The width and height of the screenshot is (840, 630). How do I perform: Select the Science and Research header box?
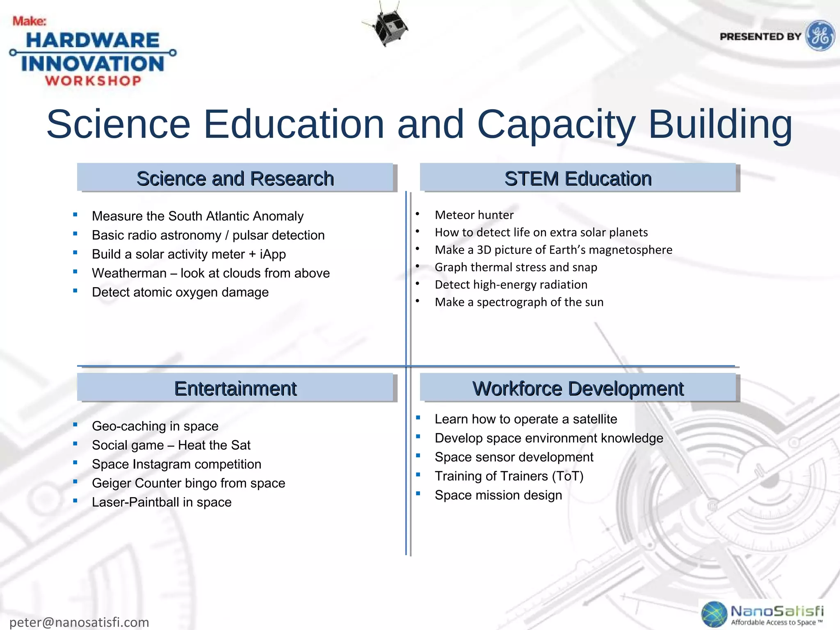click(x=235, y=178)
